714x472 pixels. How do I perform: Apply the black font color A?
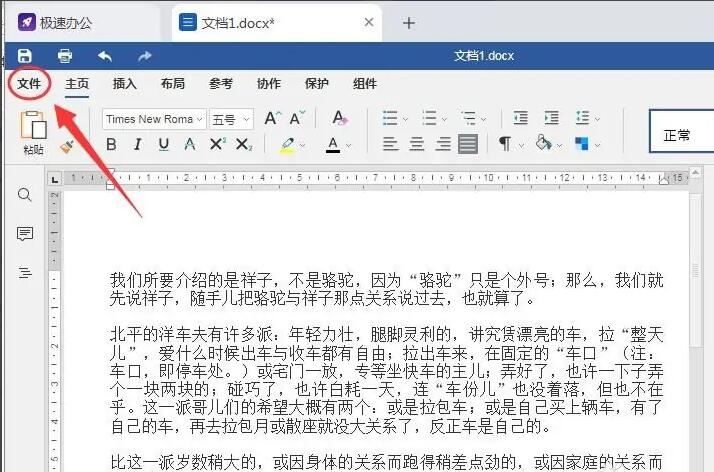[333, 145]
